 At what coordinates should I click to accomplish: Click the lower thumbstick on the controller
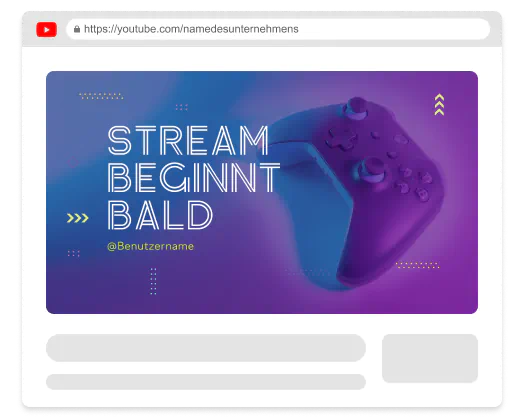point(373,169)
